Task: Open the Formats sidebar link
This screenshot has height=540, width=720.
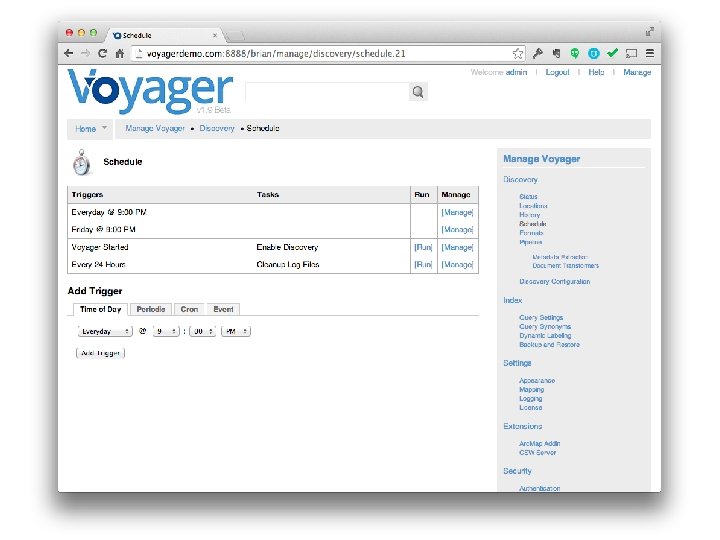Action: pos(531,233)
